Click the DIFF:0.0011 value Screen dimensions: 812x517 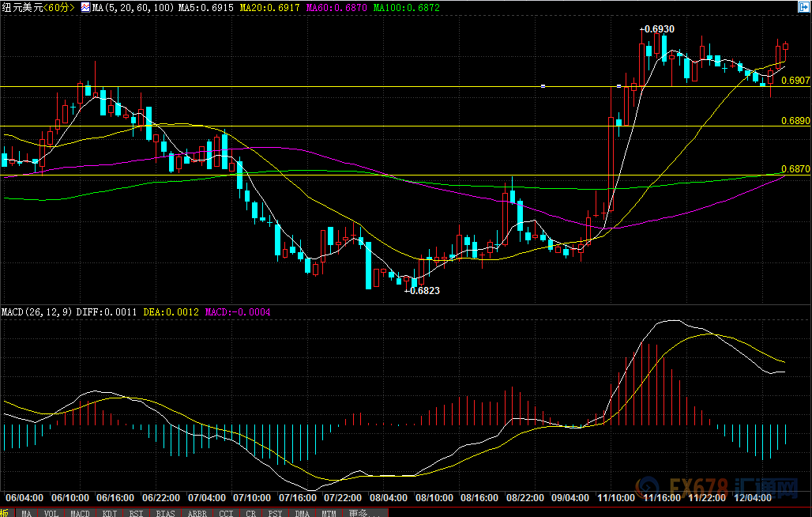[107, 311]
